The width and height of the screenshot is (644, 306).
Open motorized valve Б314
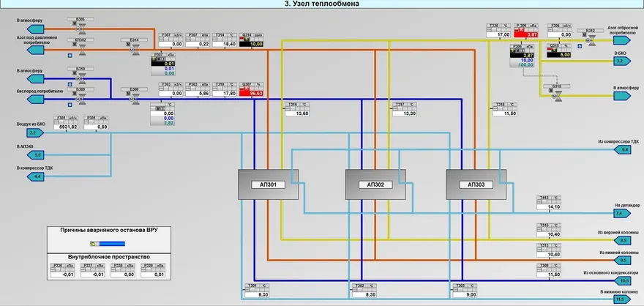tap(136, 50)
